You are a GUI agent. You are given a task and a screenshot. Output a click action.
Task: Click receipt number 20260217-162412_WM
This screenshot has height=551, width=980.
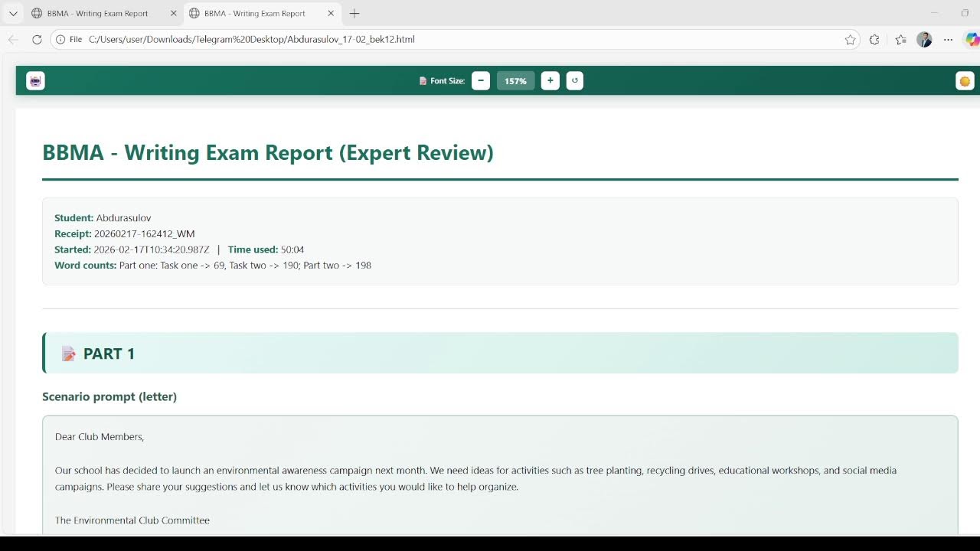[x=144, y=234]
